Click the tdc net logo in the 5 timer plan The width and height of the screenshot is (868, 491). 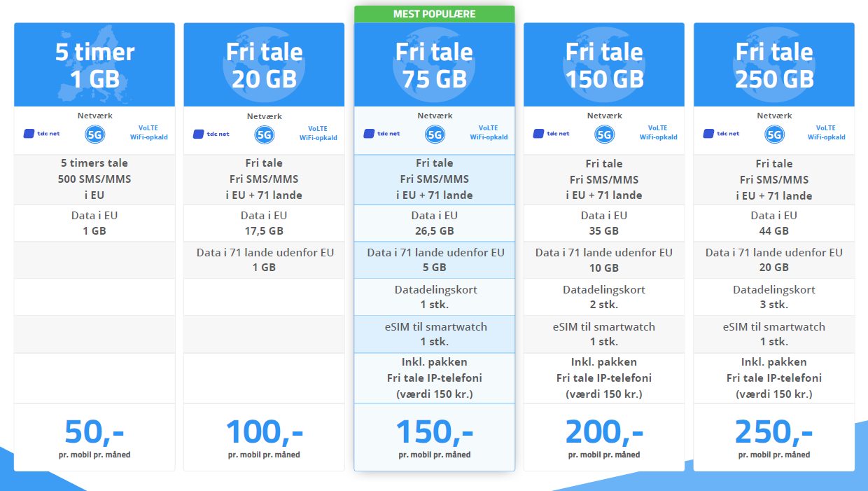pyautogui.click(x=41, y=134)
